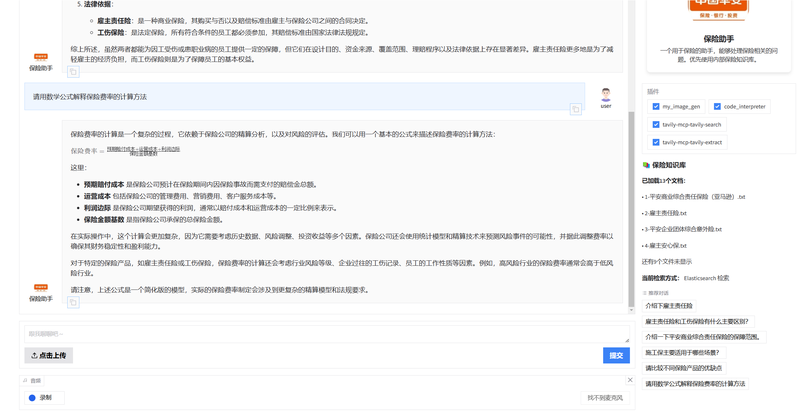Select prompt 雇主责任险和工伤保险有什么主要区别?
Image resolution: width=800 pixels, height=414 pixels.
697,321
